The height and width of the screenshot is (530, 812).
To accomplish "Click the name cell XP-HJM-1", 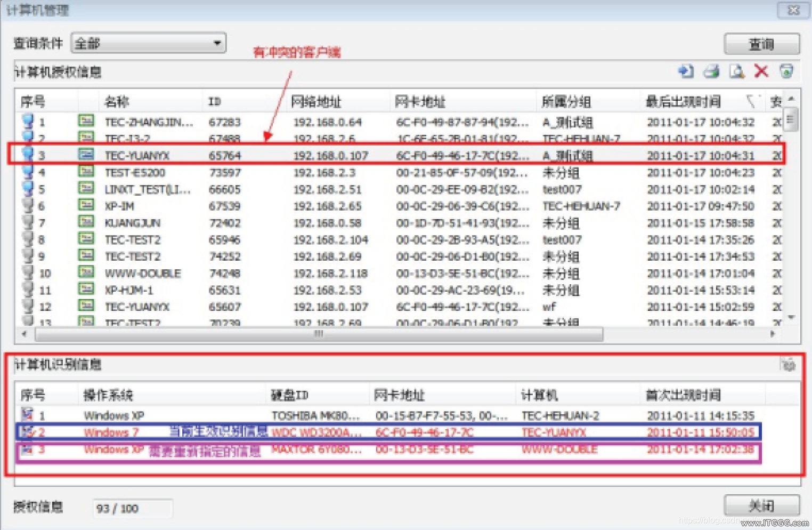I will [x=129, y=291].
